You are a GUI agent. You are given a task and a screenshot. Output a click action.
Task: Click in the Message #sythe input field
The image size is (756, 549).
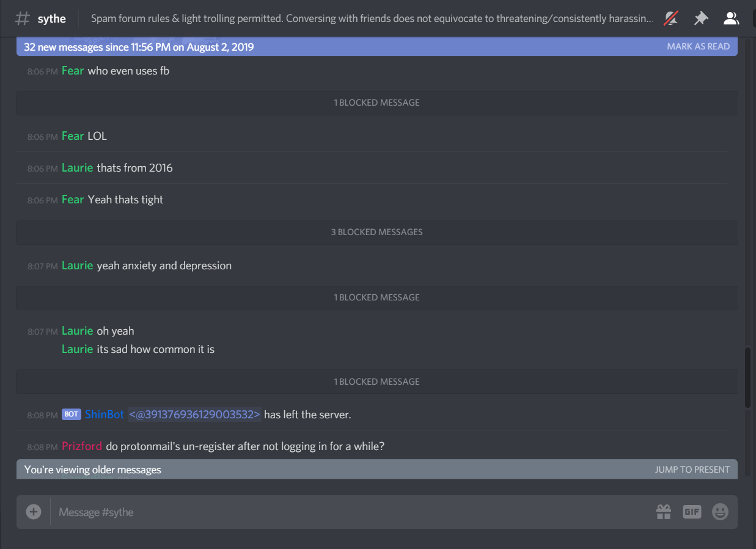(351, 512)
